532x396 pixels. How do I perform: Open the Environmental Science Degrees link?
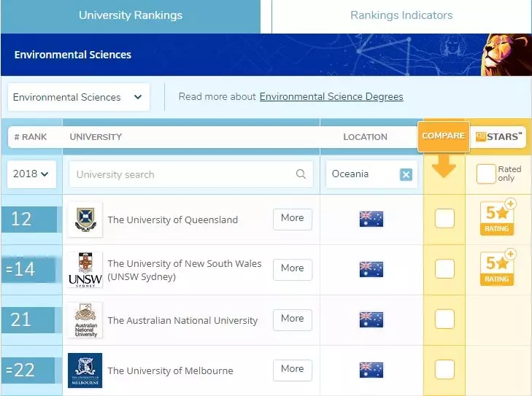331,96
